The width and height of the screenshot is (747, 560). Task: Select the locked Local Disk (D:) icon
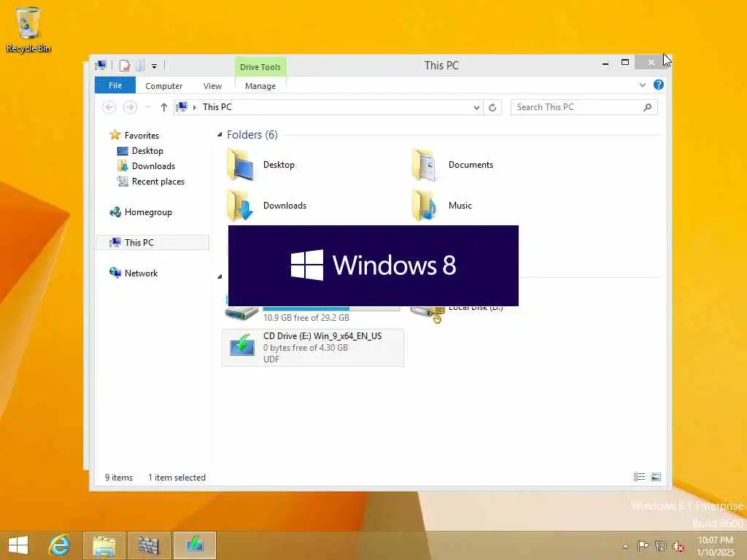pos(427,314)
